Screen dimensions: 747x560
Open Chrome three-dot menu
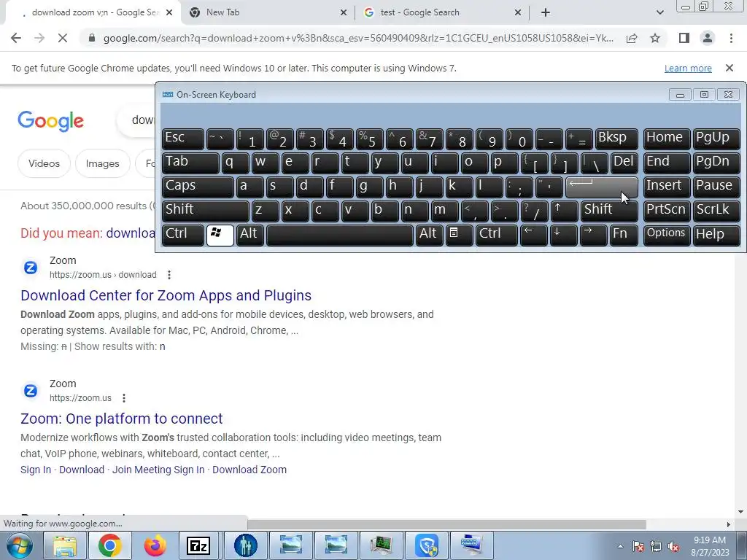pos(731,38)
